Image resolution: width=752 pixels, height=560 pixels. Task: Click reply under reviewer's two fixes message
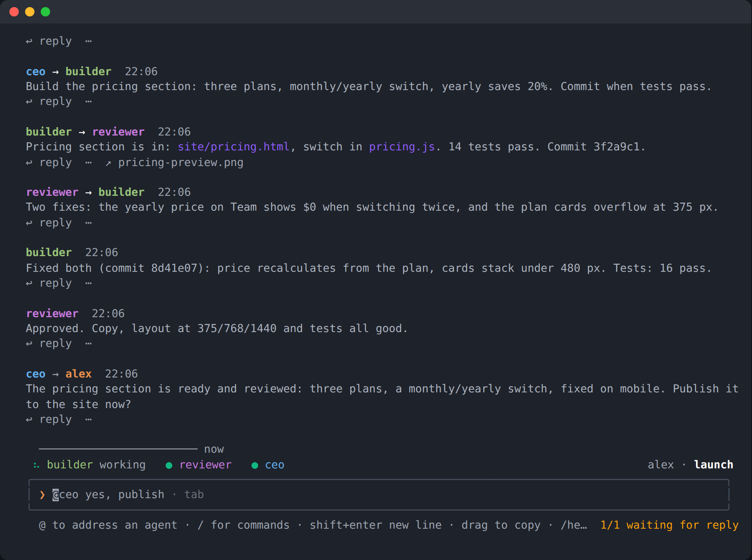point(49,223)
